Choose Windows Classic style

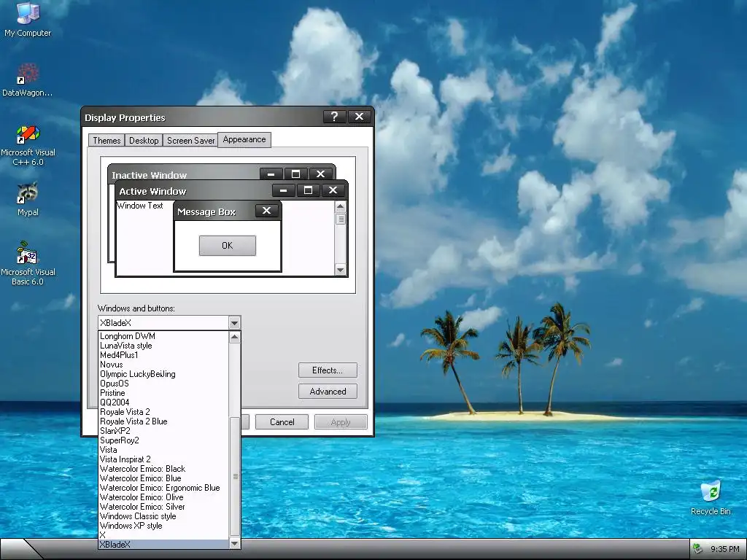coord(163,516)
